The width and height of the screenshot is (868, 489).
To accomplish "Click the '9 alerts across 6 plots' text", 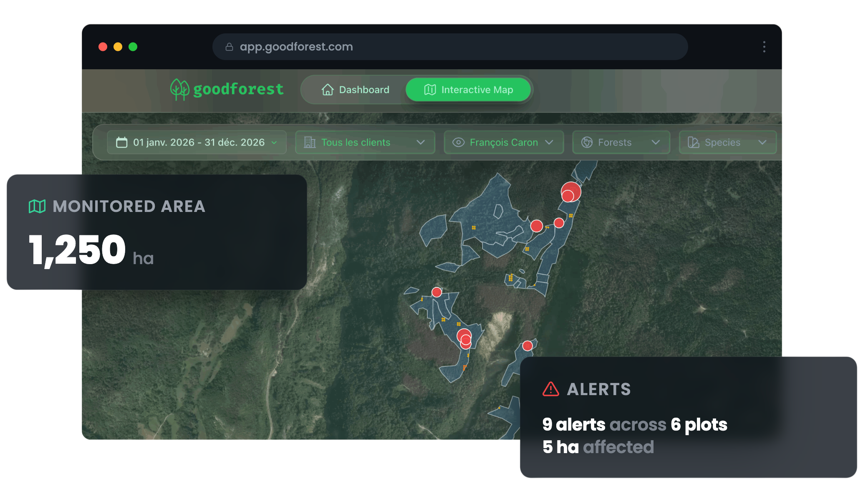I will coord(635,424).
